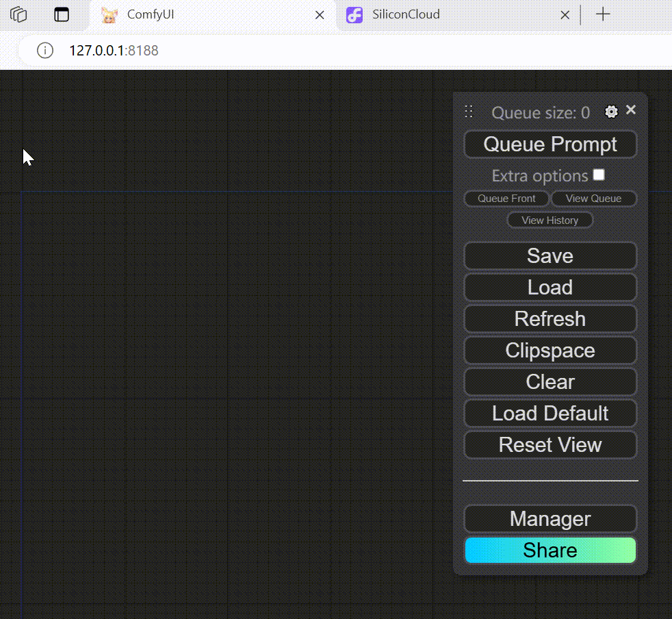Open a new browser tab
Viewport: 672px width, 619px height.
click(602, 14)
